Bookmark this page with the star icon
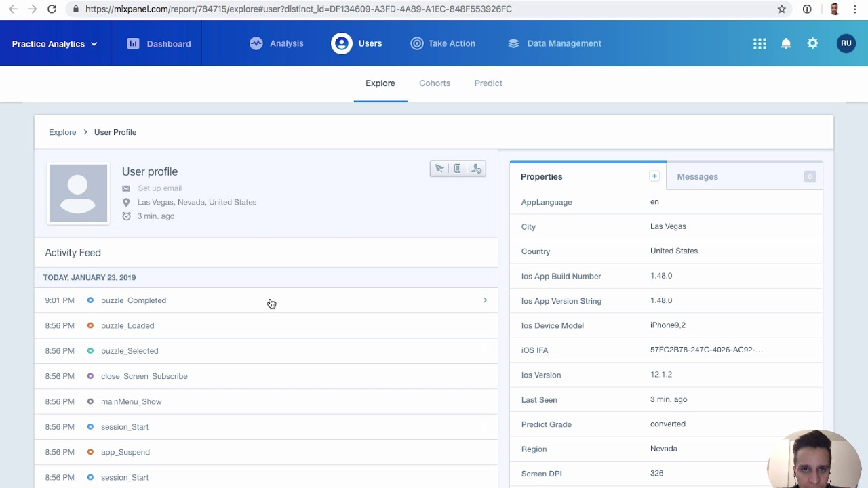 [x=782, y=9]
